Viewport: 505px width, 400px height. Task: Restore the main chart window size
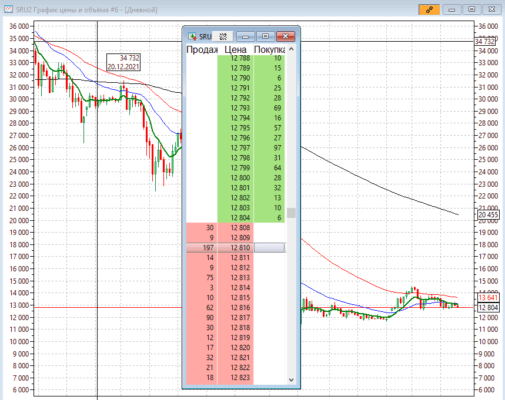tap(472, 10)
